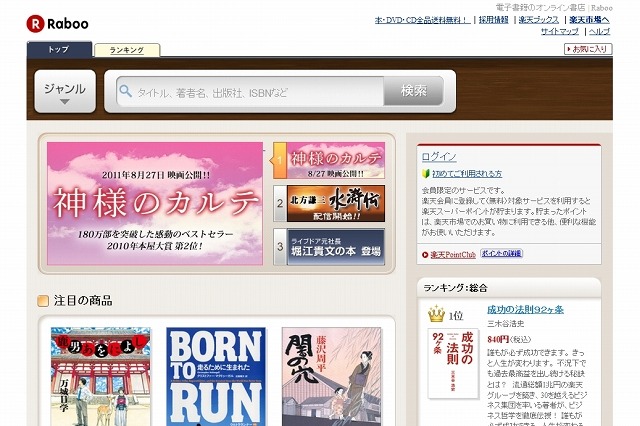This screenshot has height=426, width=640.
Task: Open 本・DVD・CD全品送料無料 link
Action: pyautogui.click(x=422, y=20)
